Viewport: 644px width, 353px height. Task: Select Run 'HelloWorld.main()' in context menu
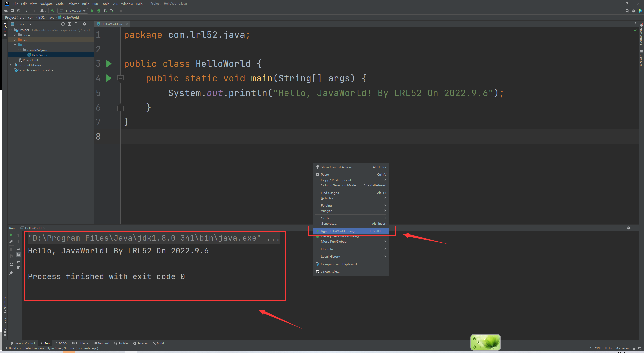[x=338, y=231]
